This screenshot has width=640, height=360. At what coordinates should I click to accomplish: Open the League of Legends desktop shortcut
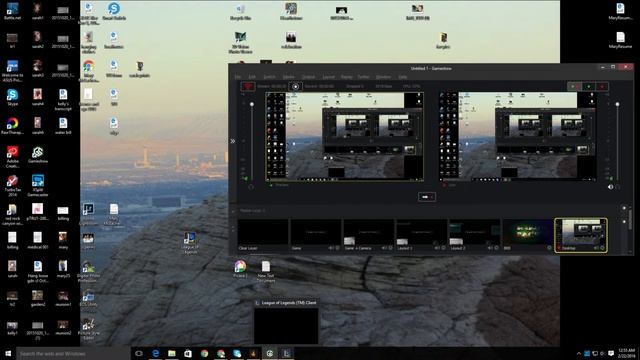(x=190, y=243)
